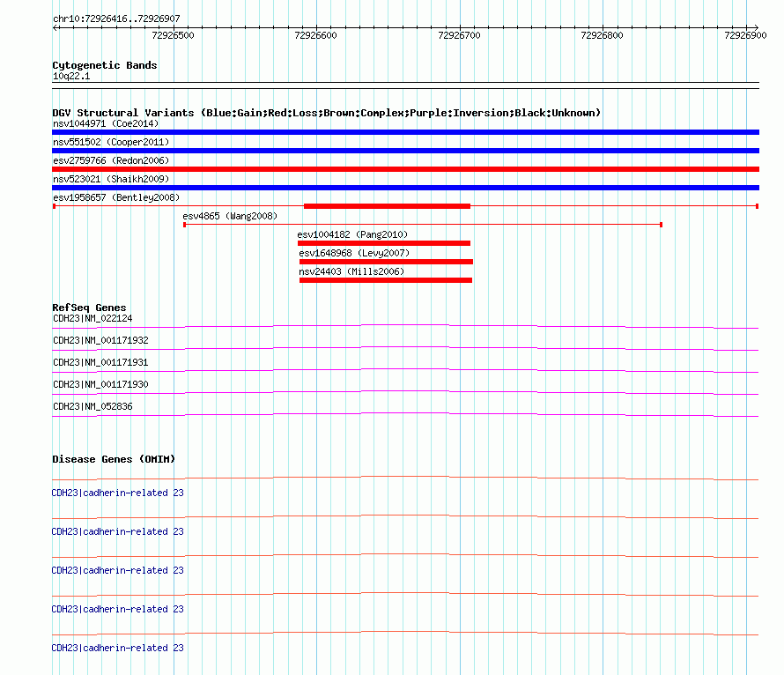Open variant label esv1648968 (Levy2007)

pyautogui.click(x=354, y=253)
